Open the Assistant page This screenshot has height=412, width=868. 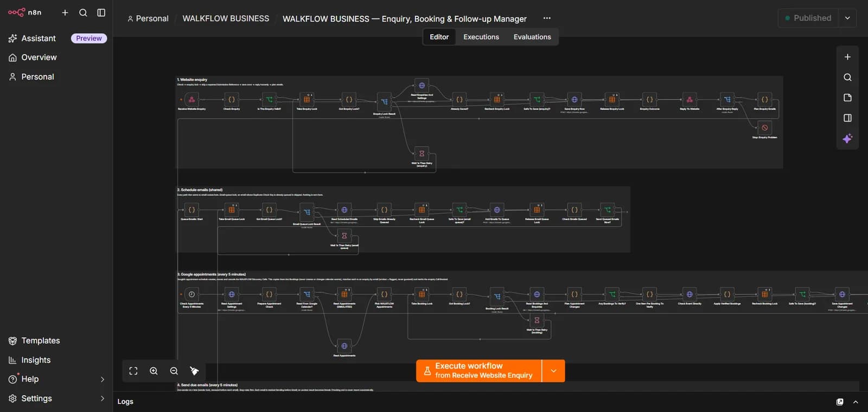tap(39, 38)
